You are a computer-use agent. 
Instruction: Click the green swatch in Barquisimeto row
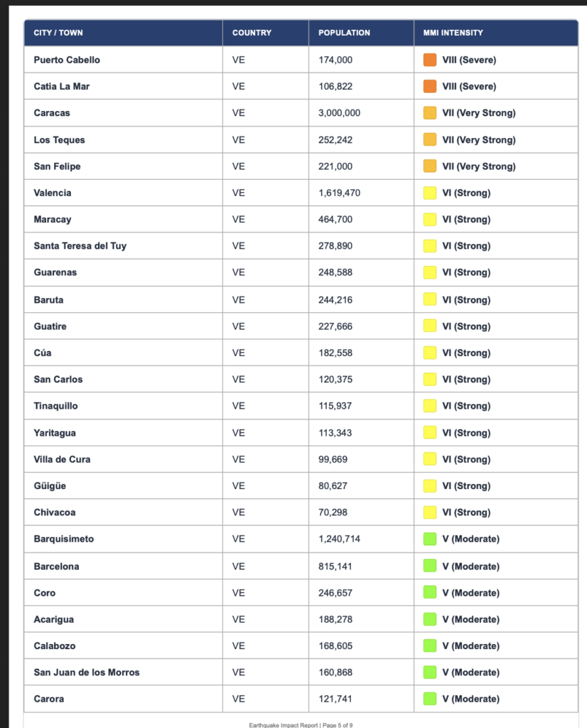click(x=430, y=539)
